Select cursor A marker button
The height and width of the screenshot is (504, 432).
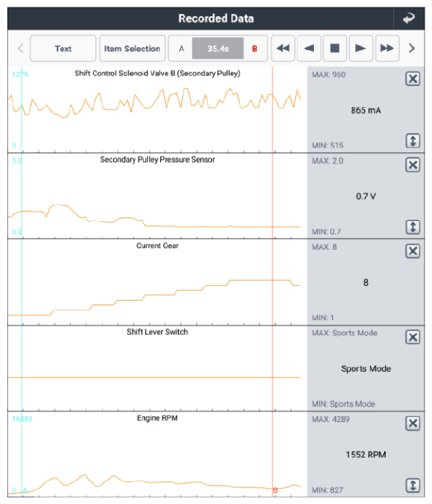(x=181, y=49)
